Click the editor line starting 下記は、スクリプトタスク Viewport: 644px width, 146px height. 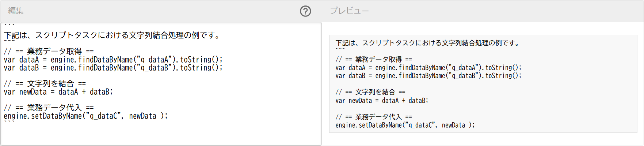113,35
